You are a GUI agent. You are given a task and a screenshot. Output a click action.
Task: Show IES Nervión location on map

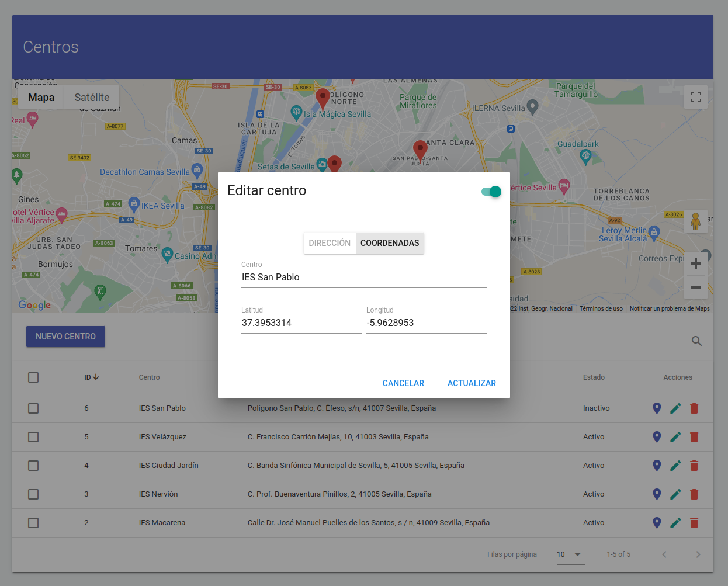click(x=657, y=494)
